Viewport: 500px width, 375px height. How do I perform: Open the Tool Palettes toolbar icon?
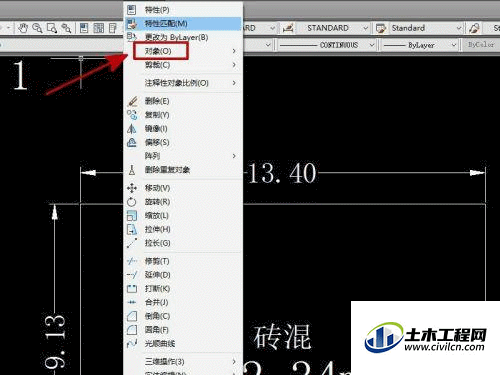tap(113, 28)
